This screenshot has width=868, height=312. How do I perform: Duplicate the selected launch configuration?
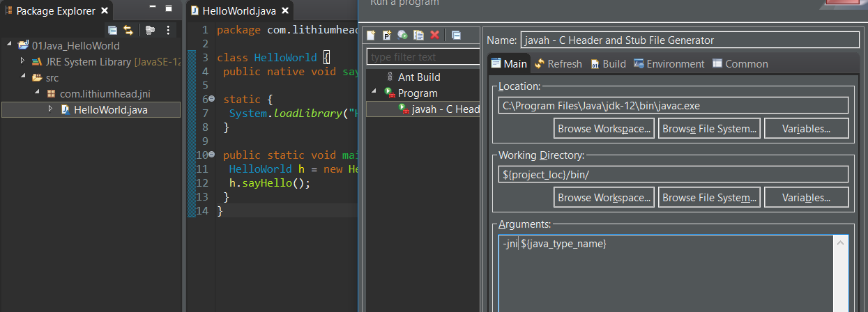[x=418, y=35]
